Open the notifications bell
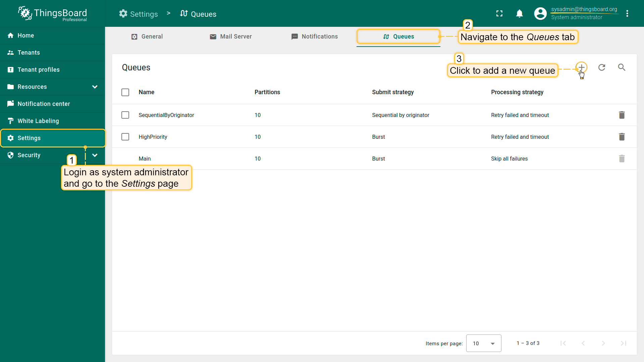 519,13
